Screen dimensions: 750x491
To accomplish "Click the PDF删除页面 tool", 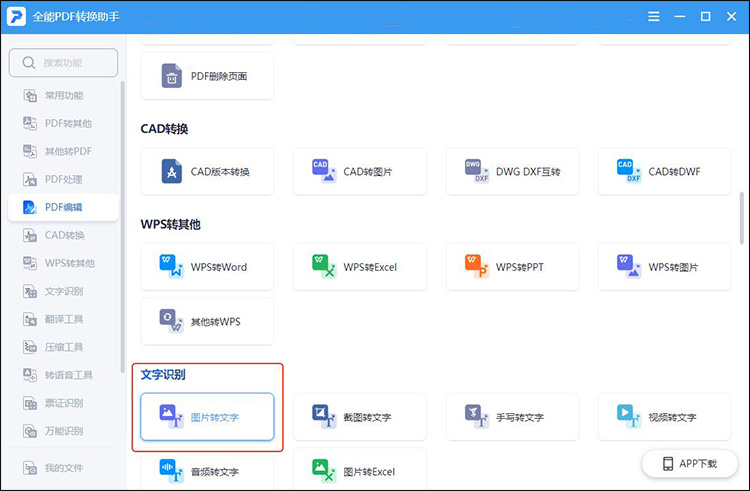I will coord(207,76).
